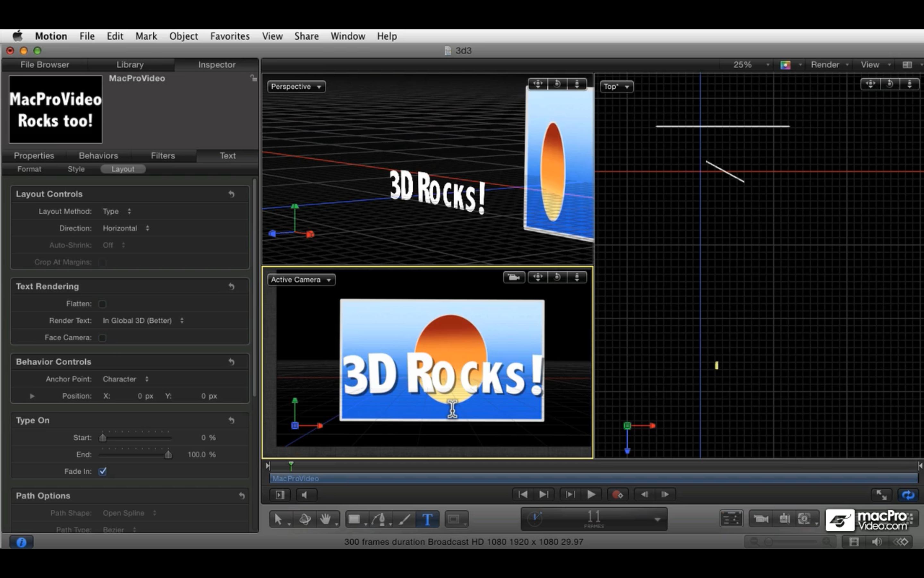Viewport: 924px width, 578px height.
Task: Choose the Paint Stroke brush tool
Action: [x=404, y=519]
